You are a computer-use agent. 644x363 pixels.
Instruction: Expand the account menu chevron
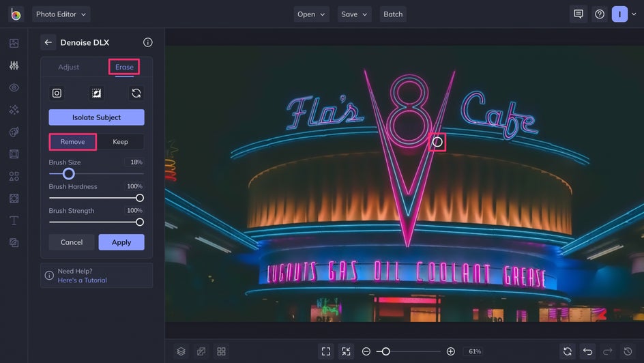tap(634, 14)
